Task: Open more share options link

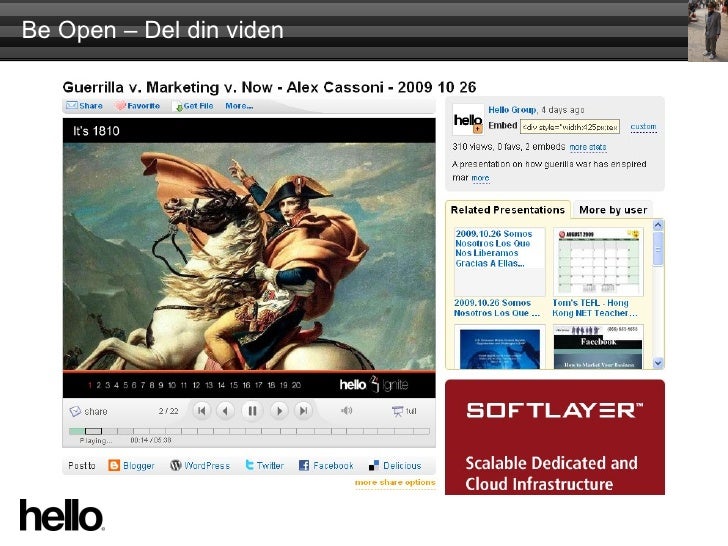Action: click(395, 482)
